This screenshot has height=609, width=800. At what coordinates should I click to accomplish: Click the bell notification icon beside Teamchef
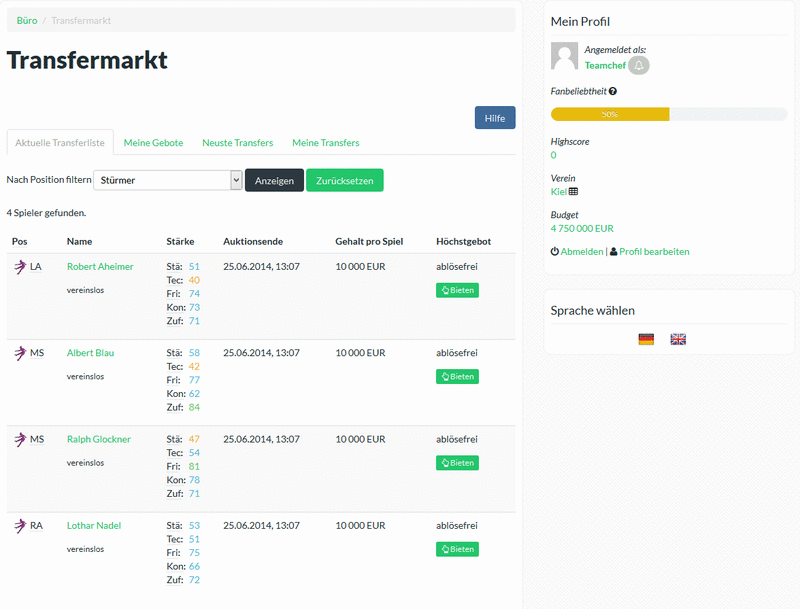637,65
